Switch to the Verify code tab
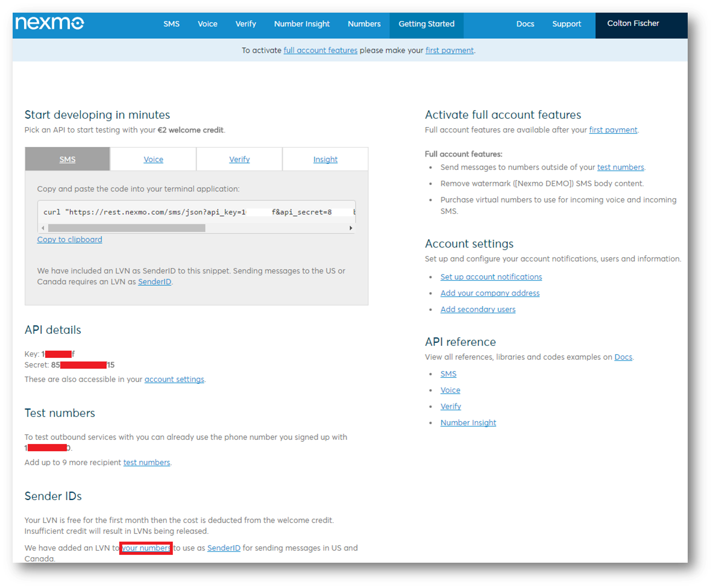 click(x=239, y=160)
